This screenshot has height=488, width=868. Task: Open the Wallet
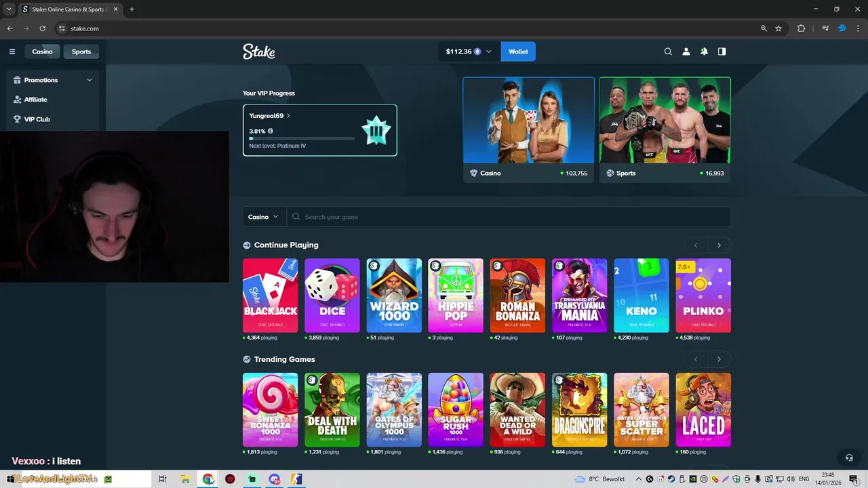point(518,52)
